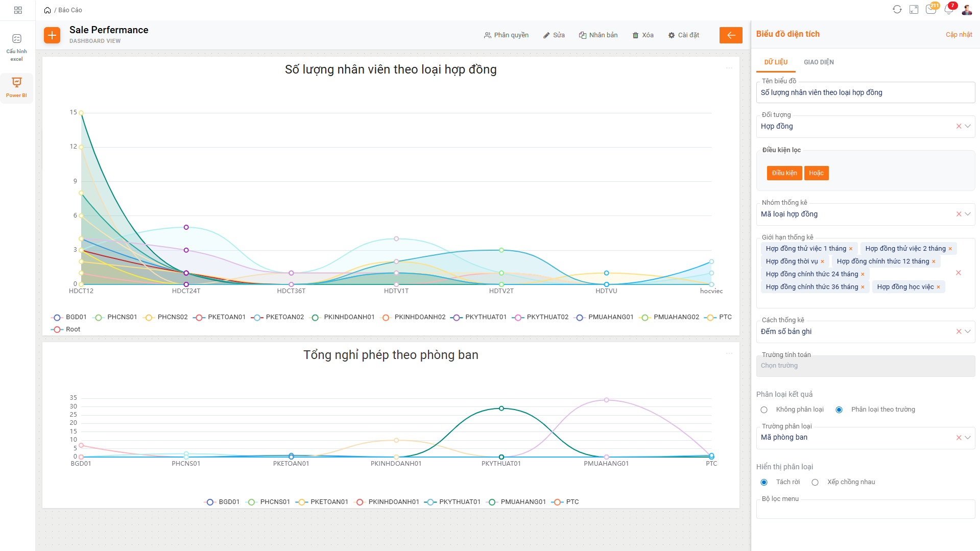Viewport: 980px width, 551px height.
Task: Switch to the GIAO DIỆN tab
Action: click(x=819, y=62)
